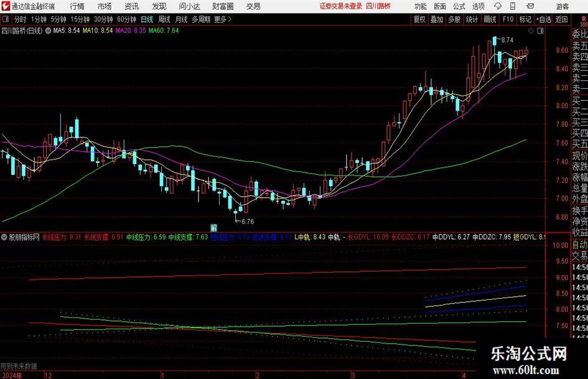Open the 交易 menu
This screenshot has width=588, height=379.
coord(253,6)
